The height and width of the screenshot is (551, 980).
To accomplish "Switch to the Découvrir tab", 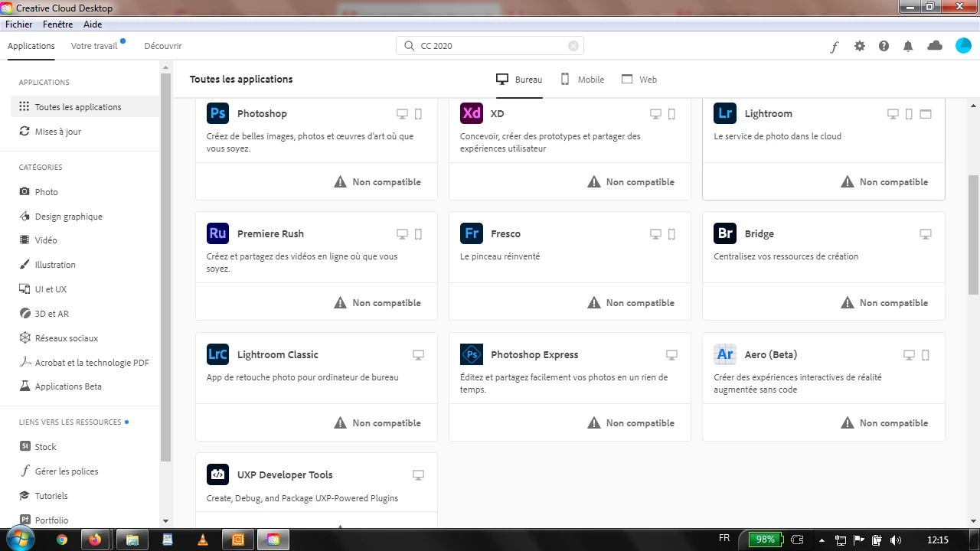I will point(163,46).
